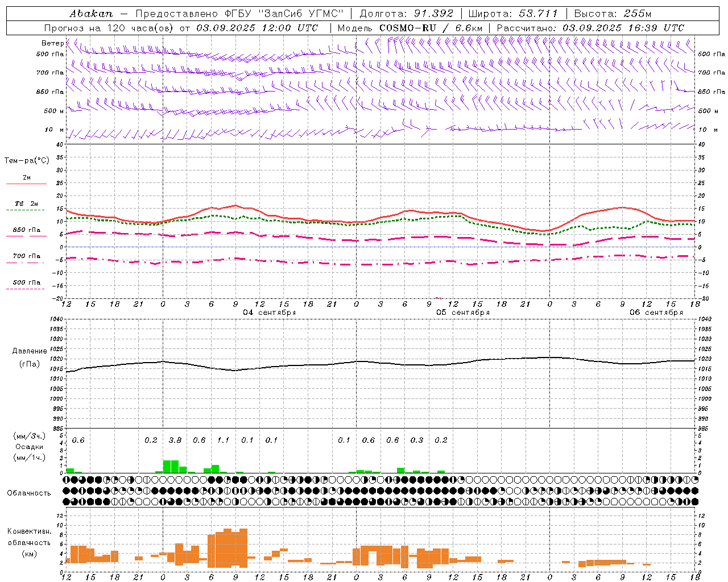The image size is (728, 582).
Task: Click the forecast start 03.09.2025 12:00 UTC
Action: coord(257,28)
